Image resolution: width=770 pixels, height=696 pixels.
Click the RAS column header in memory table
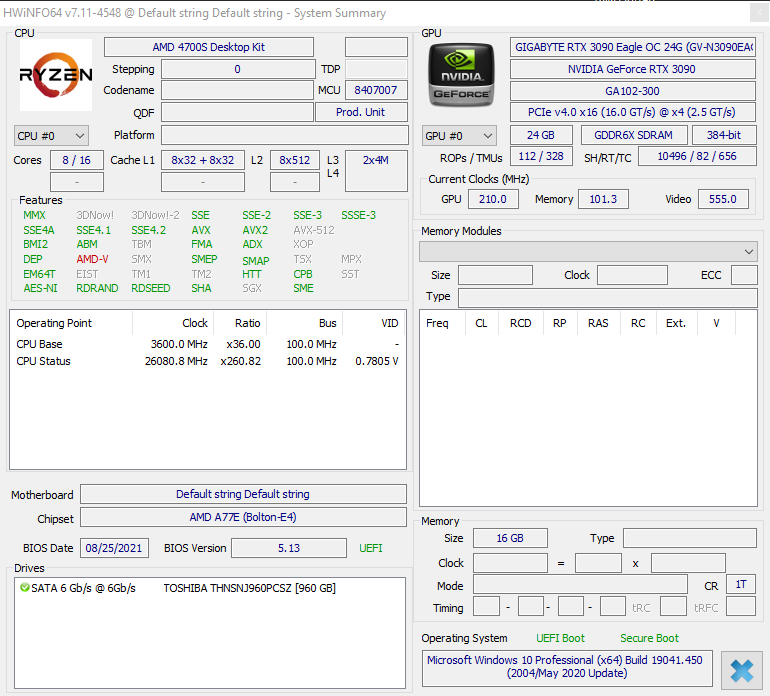598,323
